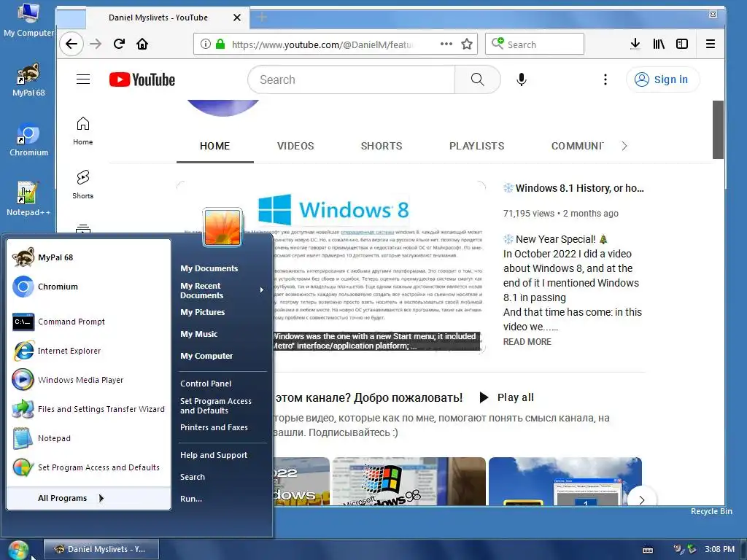The width and height of the screenshot is (747, 560).
Task: Click inside the YouTube Search field
Action: [x=352, y=79]
